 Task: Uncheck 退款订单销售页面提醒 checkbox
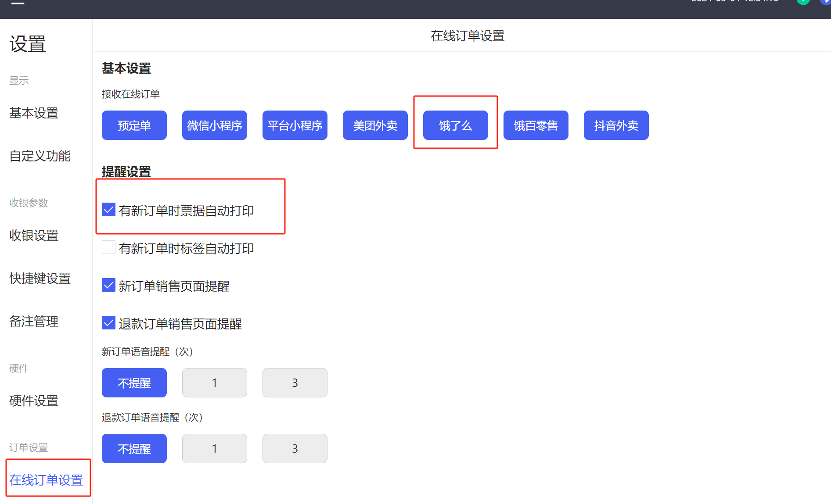point(108,323)
